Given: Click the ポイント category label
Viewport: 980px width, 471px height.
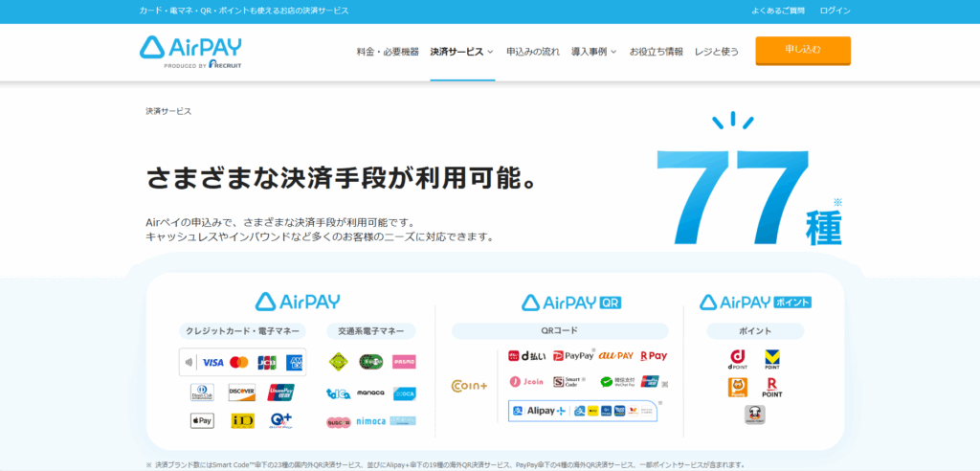Looking at the screenshot, I should click(755, 331).
